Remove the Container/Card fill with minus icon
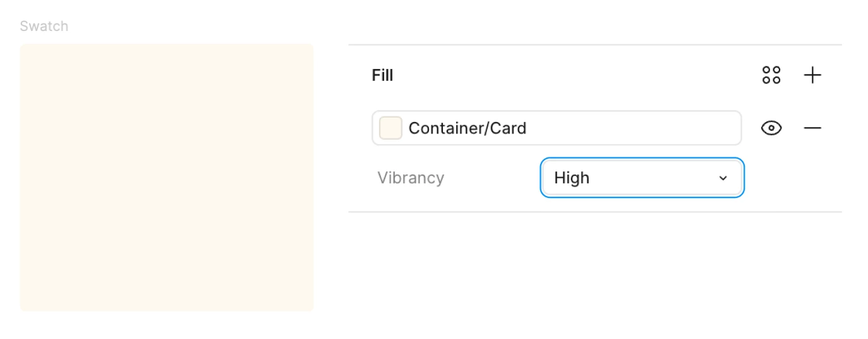Screen dimensions: 868x339 (x=812, y=128)
